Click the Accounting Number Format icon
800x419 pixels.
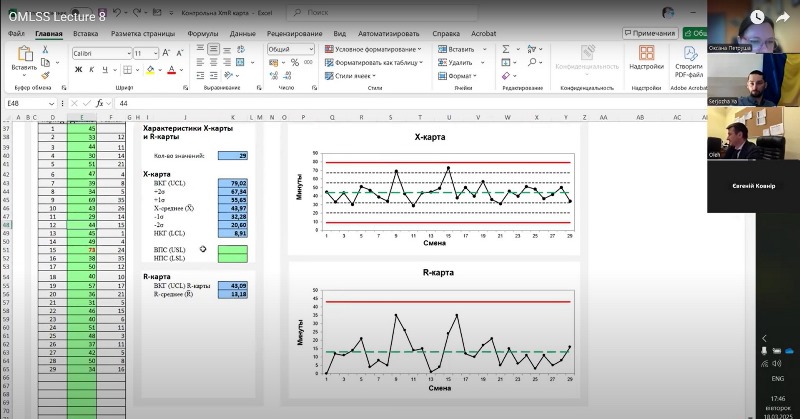pos(274,62)
